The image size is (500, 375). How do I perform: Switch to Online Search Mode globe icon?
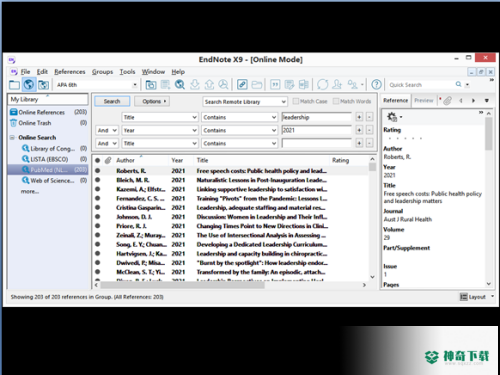pyautogui.click(x=29, y=85)
